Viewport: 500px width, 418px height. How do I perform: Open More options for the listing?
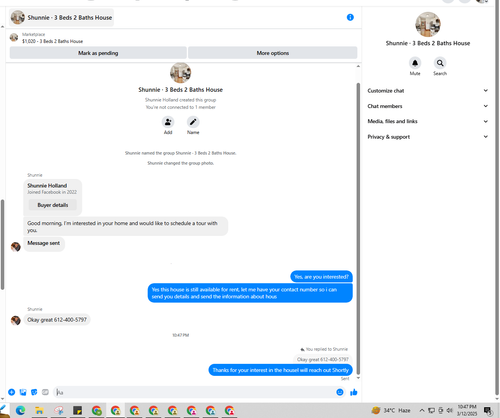273,53
